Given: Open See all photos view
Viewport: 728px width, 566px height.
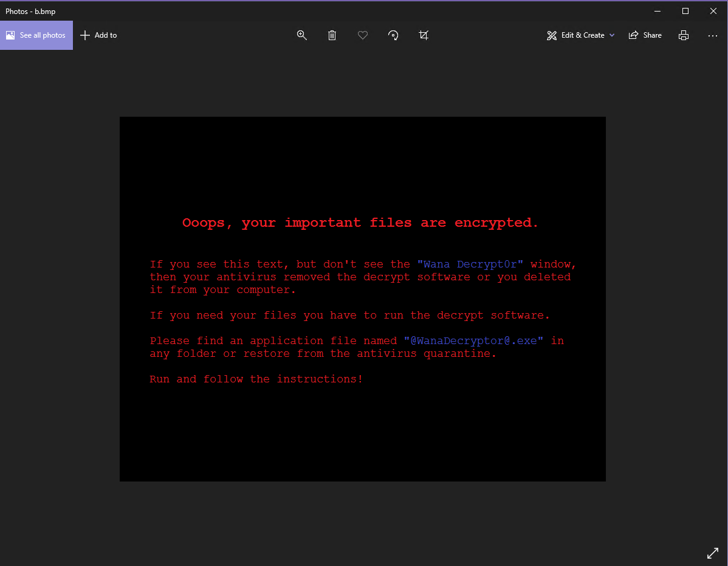Looking at the screenshot, I should pos(36,35).
